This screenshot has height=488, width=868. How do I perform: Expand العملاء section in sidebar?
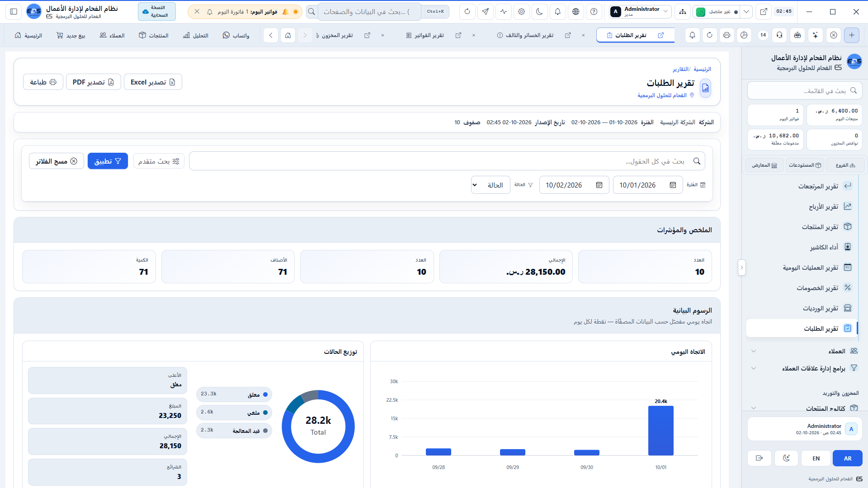pyautogui.click(x=804, y=351)
